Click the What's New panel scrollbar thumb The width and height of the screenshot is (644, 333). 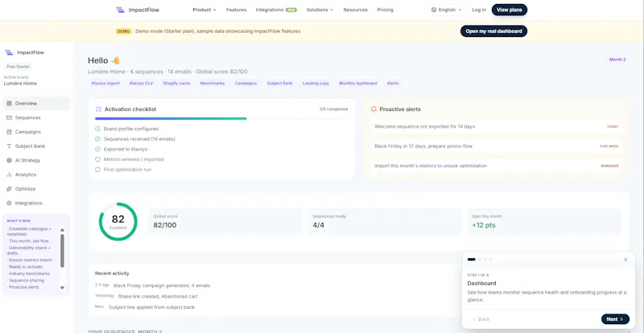(62, 250)
